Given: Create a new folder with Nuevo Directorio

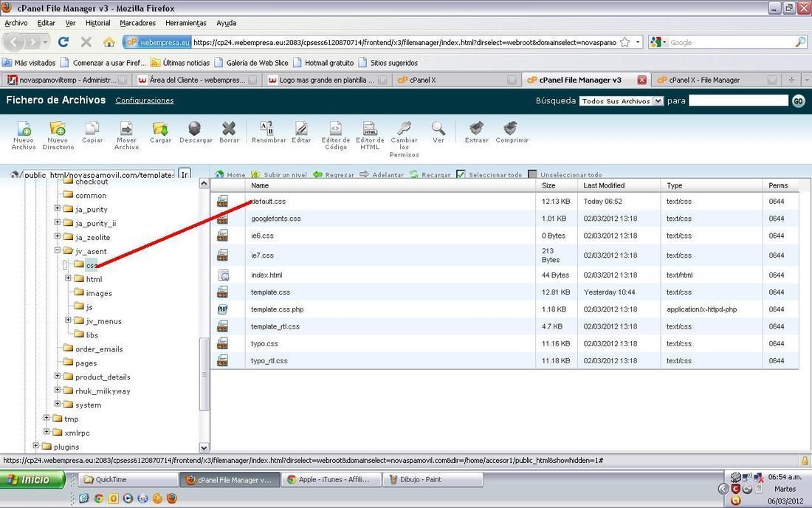Looking at the screenshot, I should 58,128.
